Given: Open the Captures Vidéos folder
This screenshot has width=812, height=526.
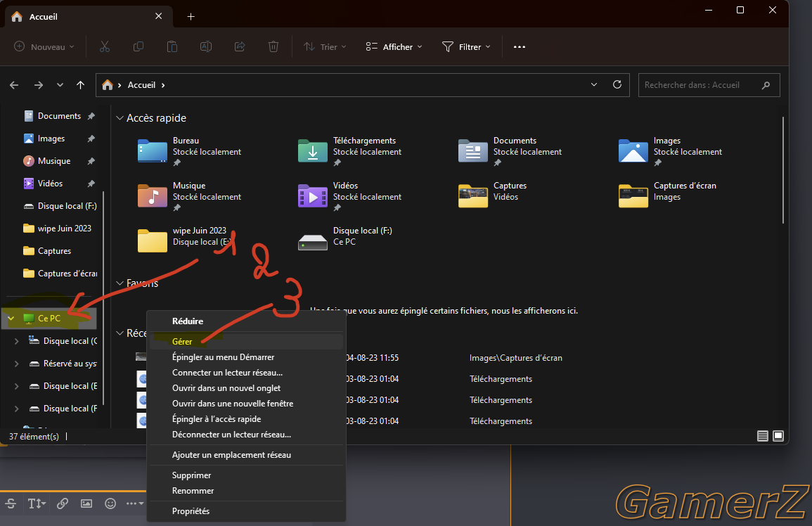Looking at the screenshot, I should tap(473, 196).
